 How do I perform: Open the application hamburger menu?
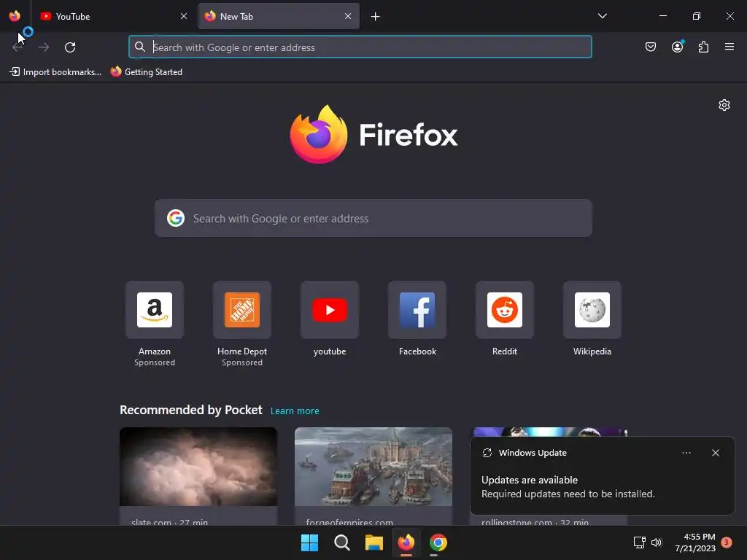[729, 47]
